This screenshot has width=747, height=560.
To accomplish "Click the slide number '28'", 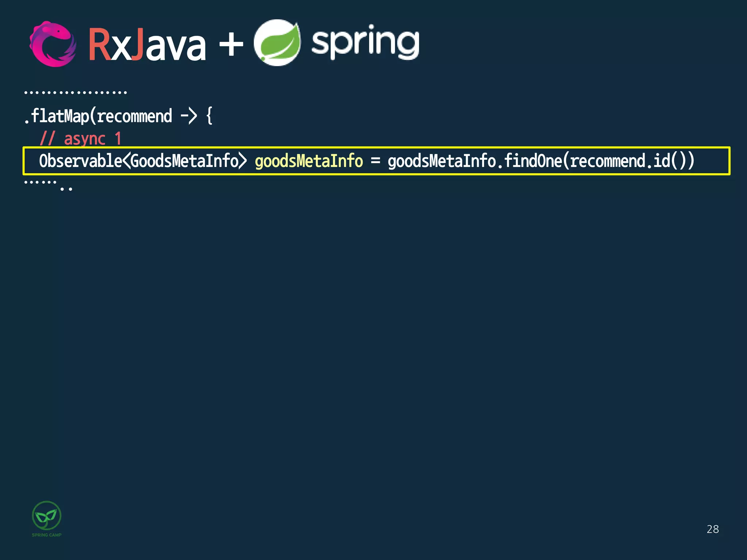I will [712, 529].
